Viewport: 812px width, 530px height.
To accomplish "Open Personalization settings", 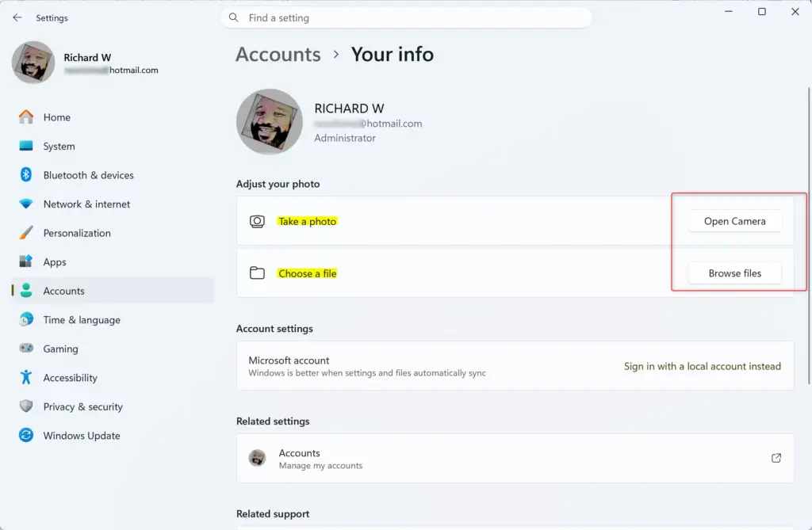I will [x=113, y=233].
